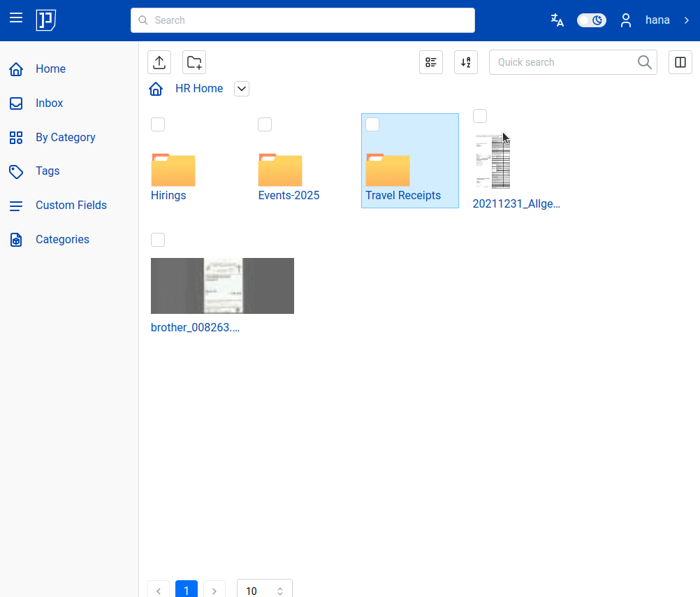Click the new folder icon
The image size is (700, 597).
194,62
